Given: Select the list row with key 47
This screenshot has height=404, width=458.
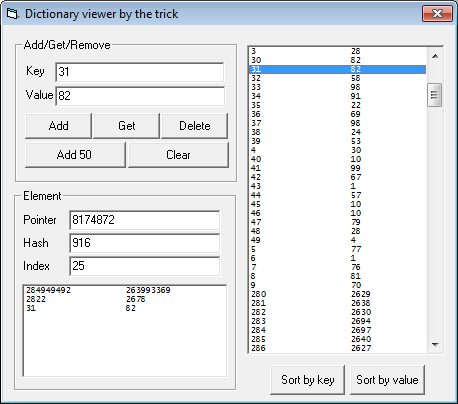Looking at the screenshot, I should click(x=338, y=222).
